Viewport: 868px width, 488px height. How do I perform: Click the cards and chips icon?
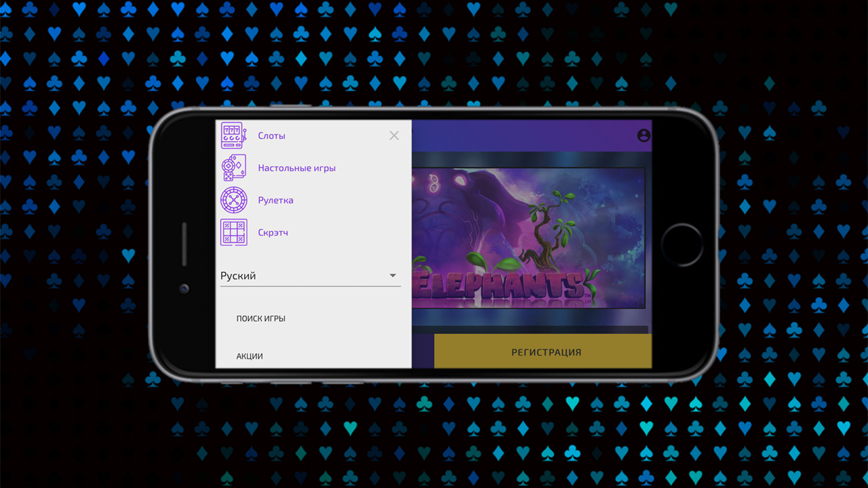click(234, 168)
